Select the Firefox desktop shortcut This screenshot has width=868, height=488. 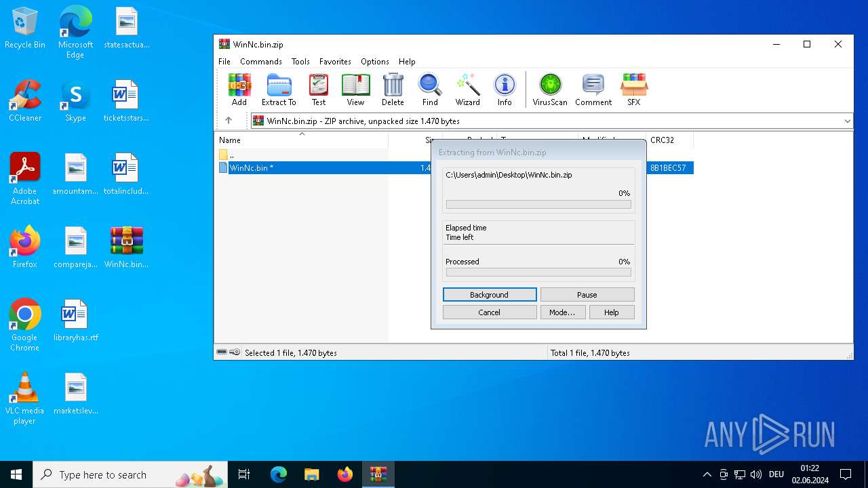point(25,247)
